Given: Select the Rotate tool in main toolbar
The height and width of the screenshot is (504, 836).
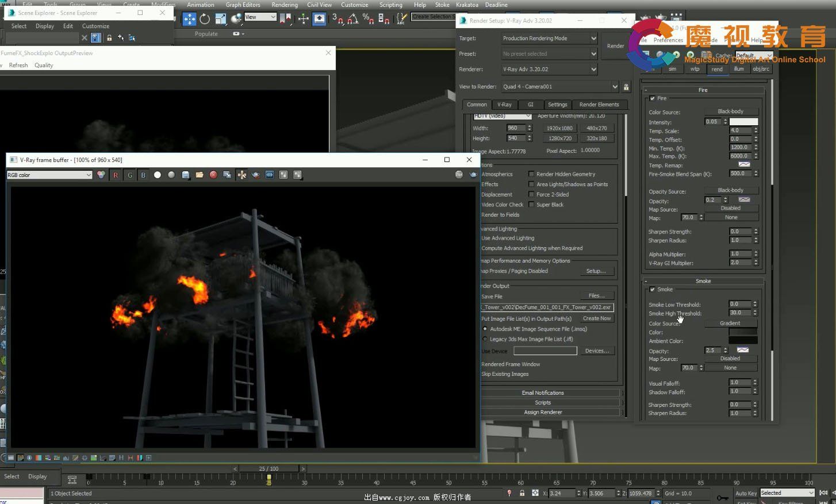Looking at the screenshot, I should point(205,19).
